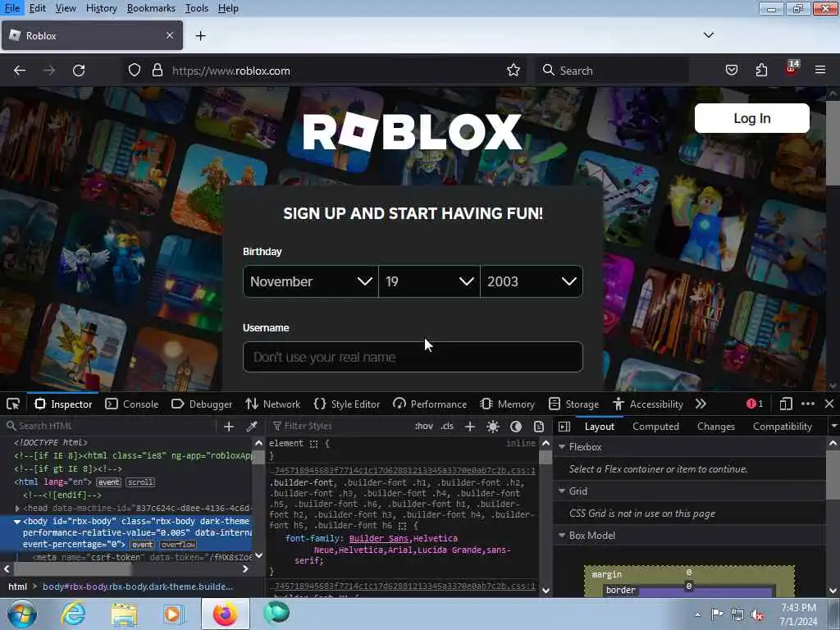Open DevTools customize ellipsis menu
This screenshot has height=630, width=840.
pyautogui.click(x=808, y=404)
